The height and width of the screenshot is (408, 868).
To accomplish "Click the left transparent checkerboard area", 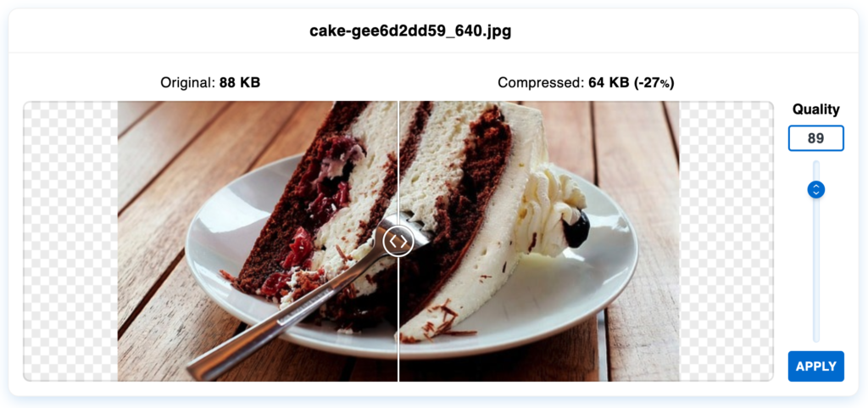I will (x=70, y=242).
